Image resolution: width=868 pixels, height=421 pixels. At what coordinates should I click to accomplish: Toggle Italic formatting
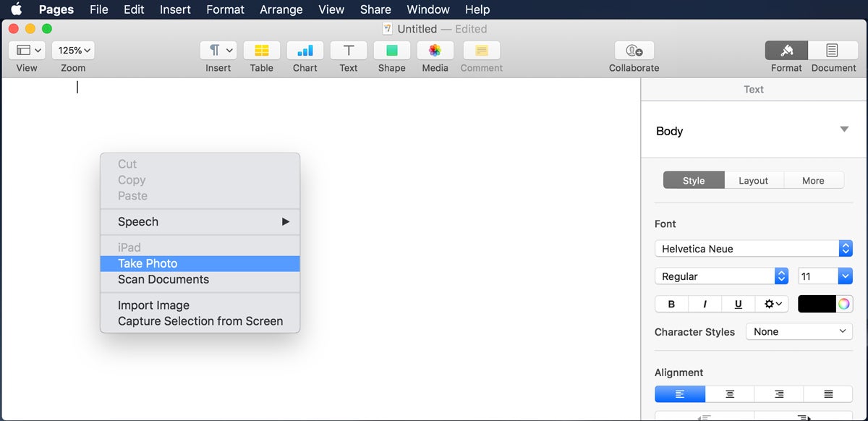coord(705,304)
